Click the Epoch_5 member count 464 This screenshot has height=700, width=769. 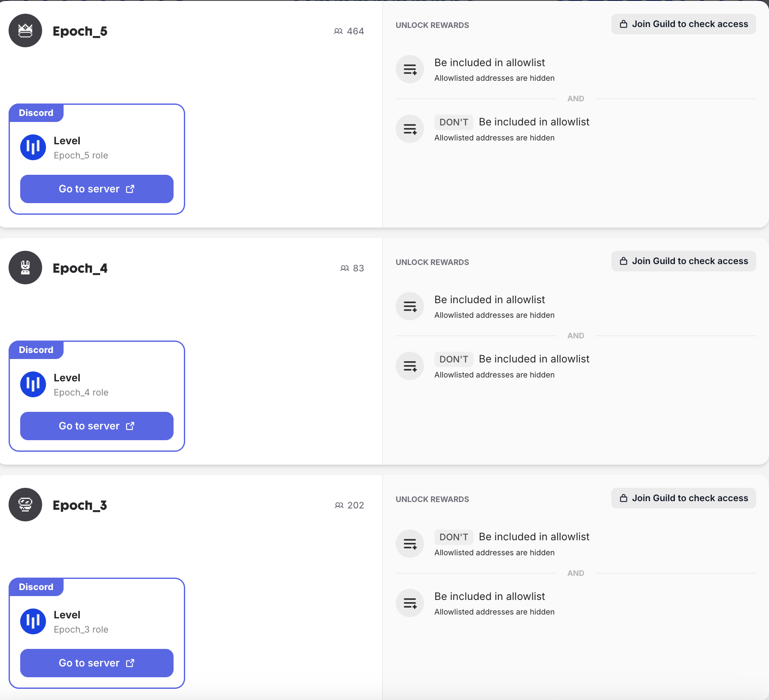click(349, 31)
